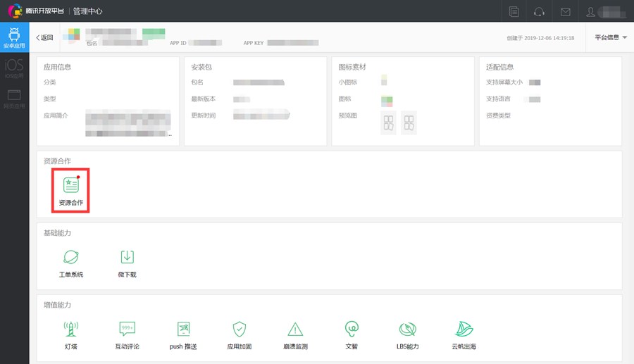
Task: Select the iOS应用 sidebar tab
Action: [14, 68]
